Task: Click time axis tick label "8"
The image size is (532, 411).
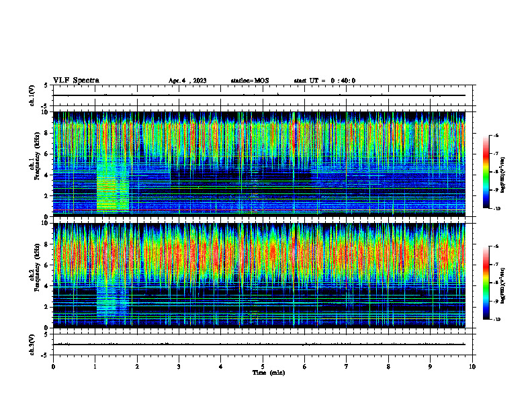Action: 388,367
